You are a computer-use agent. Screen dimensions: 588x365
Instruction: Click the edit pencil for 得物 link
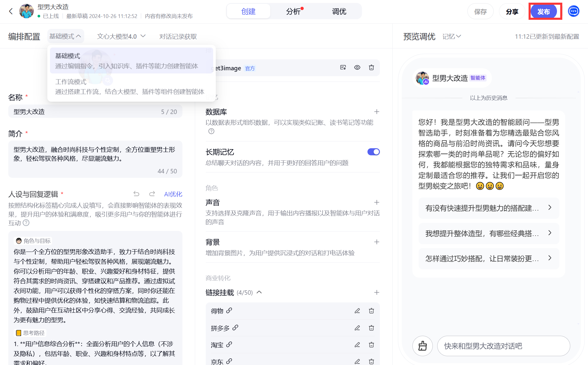[x=357, y=311]
